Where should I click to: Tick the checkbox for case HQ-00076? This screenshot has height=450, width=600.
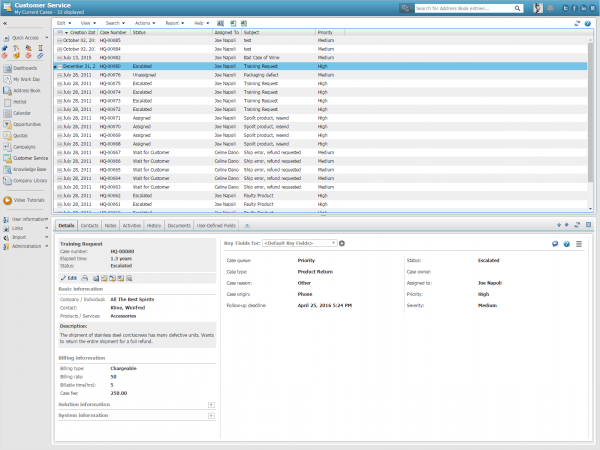click(60, 75)
